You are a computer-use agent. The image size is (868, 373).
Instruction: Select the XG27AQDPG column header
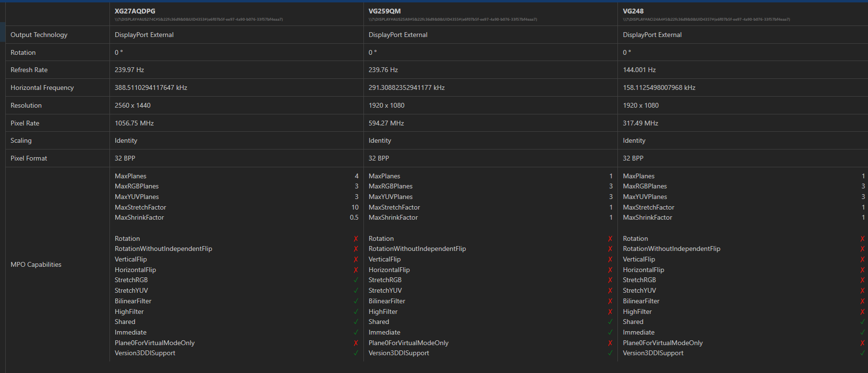[135, 11]
